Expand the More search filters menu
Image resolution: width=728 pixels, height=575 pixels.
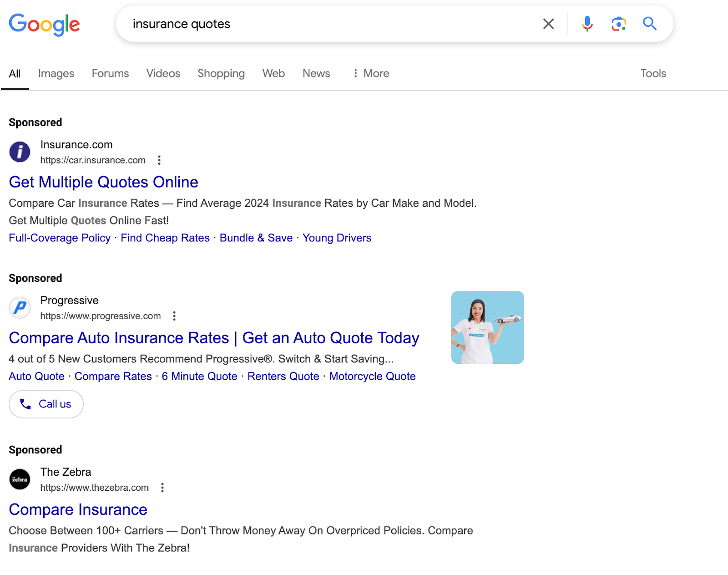click(x=371, y=73)
